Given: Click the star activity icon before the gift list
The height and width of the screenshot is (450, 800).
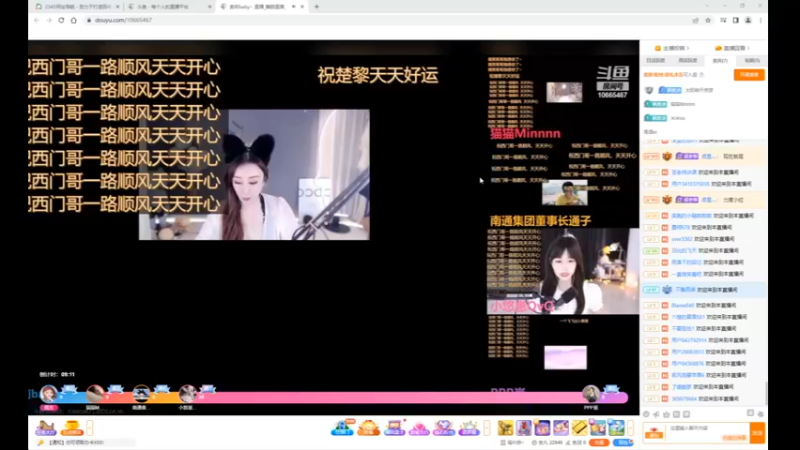Looking at the screenshot, I should pos(469,428).
